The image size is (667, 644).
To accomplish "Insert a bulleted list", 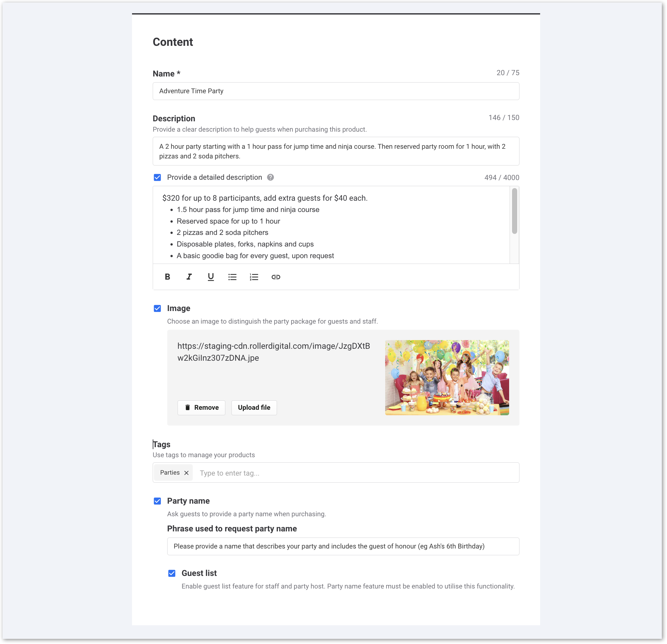I will [232, 277].
